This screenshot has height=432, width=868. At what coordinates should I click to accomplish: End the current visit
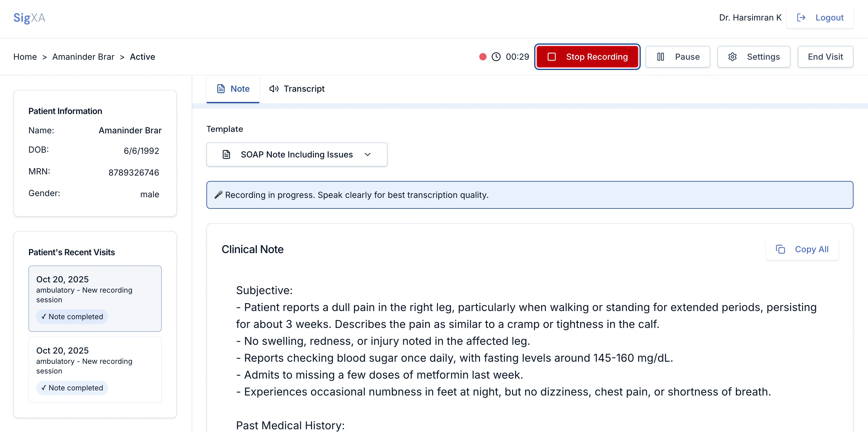825,57
